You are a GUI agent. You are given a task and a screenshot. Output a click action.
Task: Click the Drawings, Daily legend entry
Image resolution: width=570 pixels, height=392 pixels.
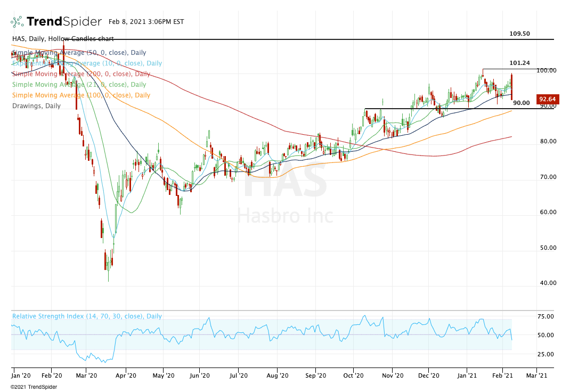pyautogui.click(x=36, y=105)
